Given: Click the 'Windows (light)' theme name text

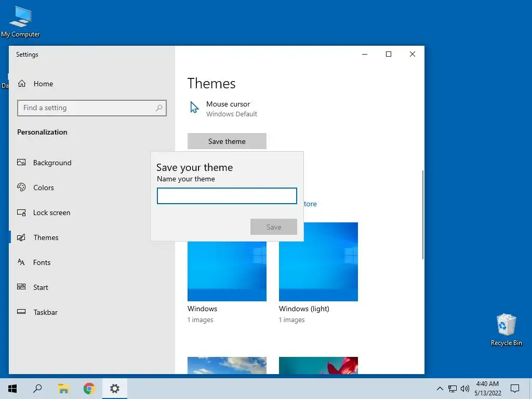Looking at the screenshot, I should tap(304, 309).
